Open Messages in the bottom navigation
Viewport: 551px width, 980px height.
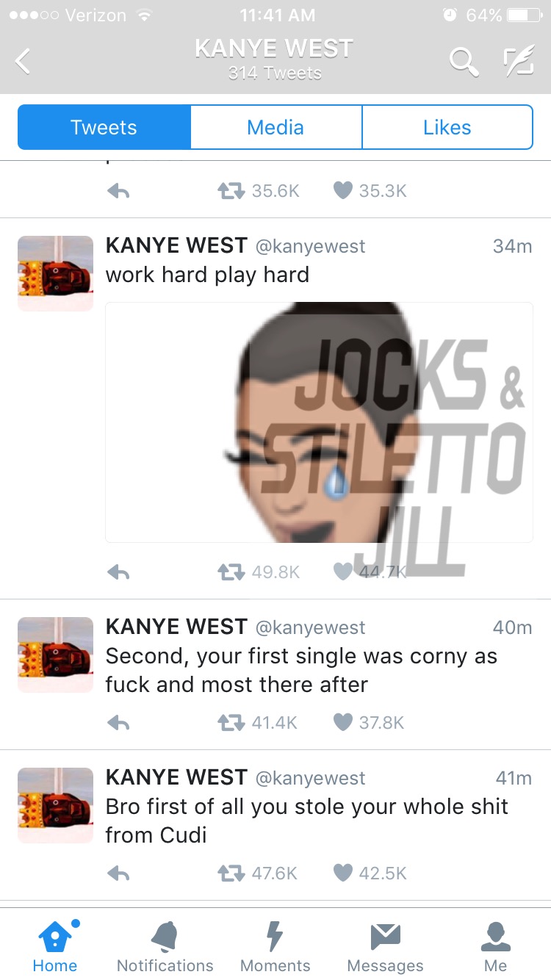tap(385, 947)
